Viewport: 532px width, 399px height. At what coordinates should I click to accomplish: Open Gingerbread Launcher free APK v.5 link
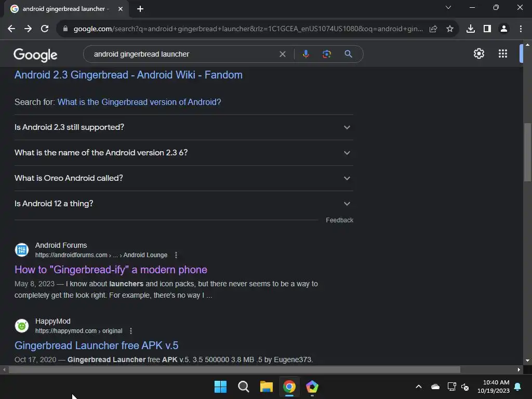point(96,345)
